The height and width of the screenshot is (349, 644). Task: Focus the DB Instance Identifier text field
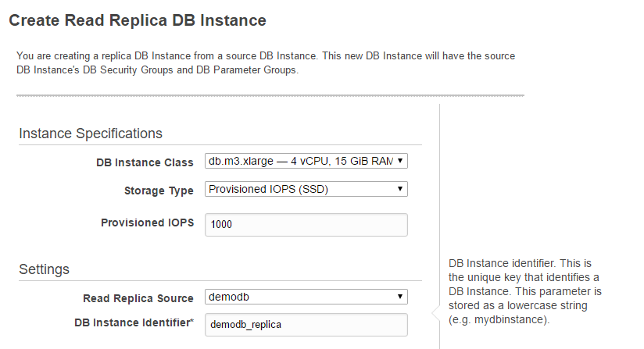[x=306, y=325]
